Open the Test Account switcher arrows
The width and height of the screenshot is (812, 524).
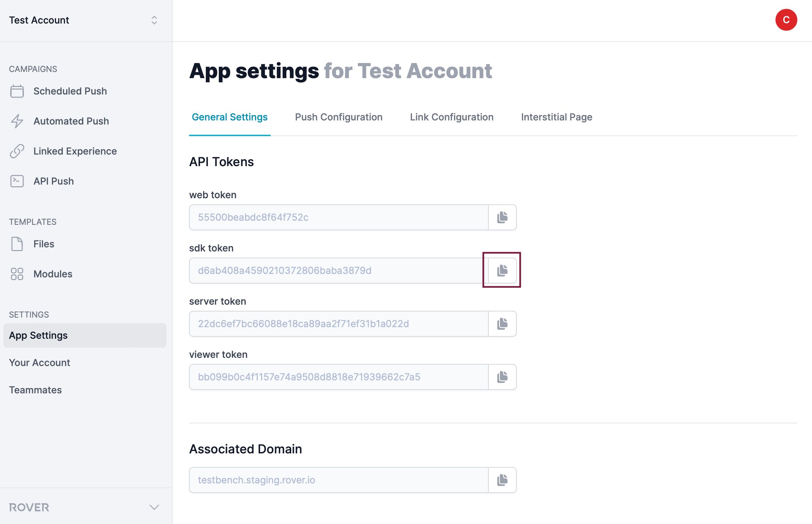coord(154,20)
